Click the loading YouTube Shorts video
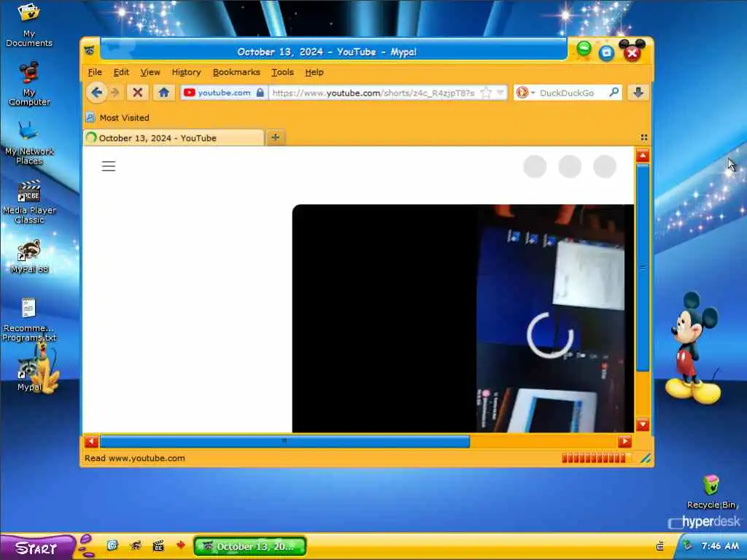The image size is (747, 560). point(463,319)
